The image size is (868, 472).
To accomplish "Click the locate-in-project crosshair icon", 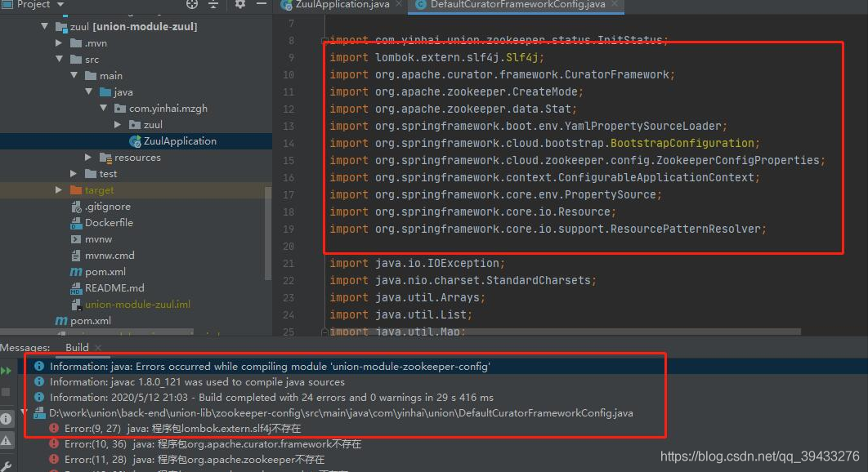I will pyautogui.click(x=191, y=4).
